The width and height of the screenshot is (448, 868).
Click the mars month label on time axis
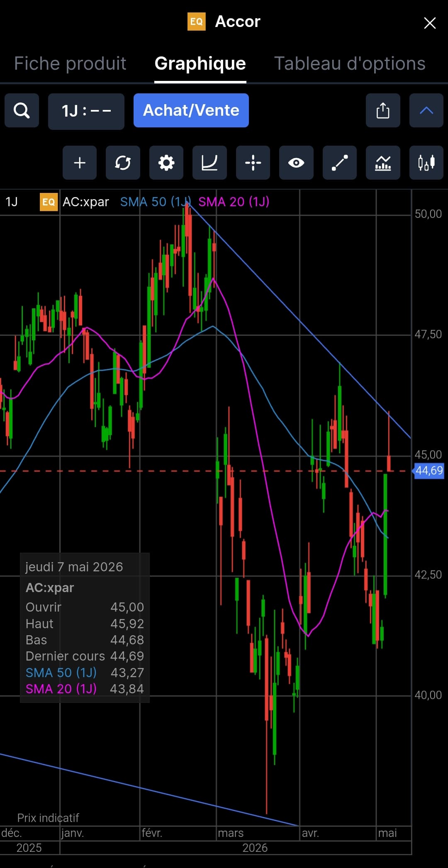point(231,833)
